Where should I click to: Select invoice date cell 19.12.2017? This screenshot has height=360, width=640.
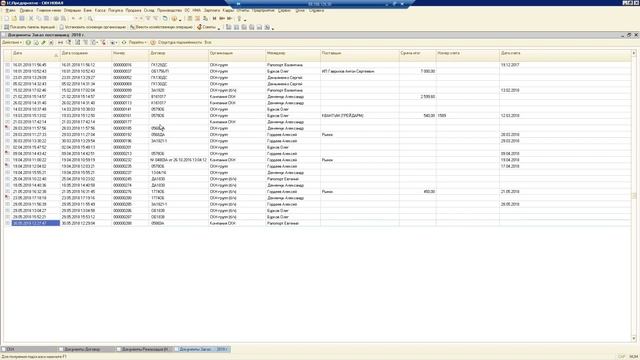[565, 65]
